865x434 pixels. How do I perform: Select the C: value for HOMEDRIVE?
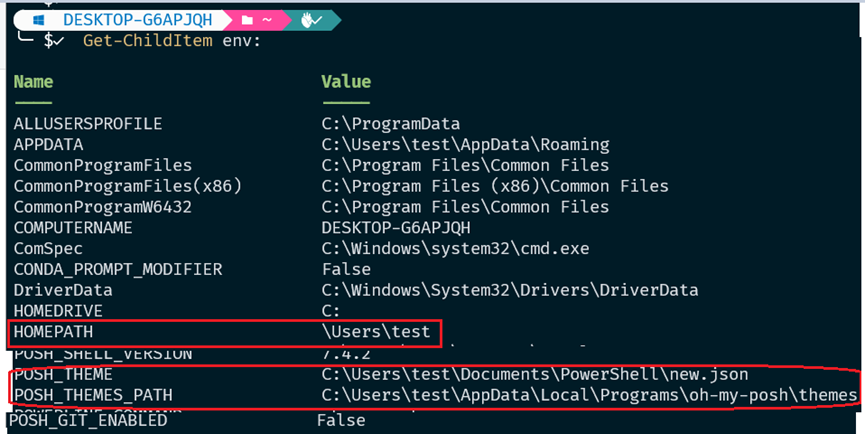coord(331,311)
